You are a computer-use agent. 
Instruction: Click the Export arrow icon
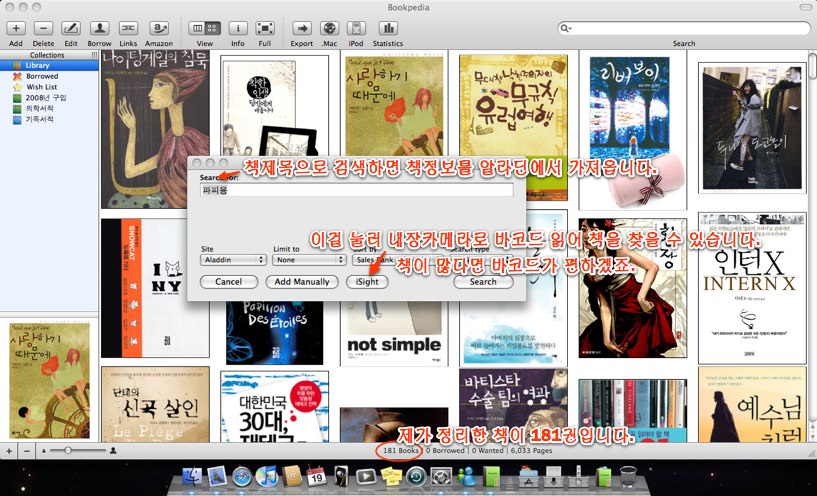[302, 28]
